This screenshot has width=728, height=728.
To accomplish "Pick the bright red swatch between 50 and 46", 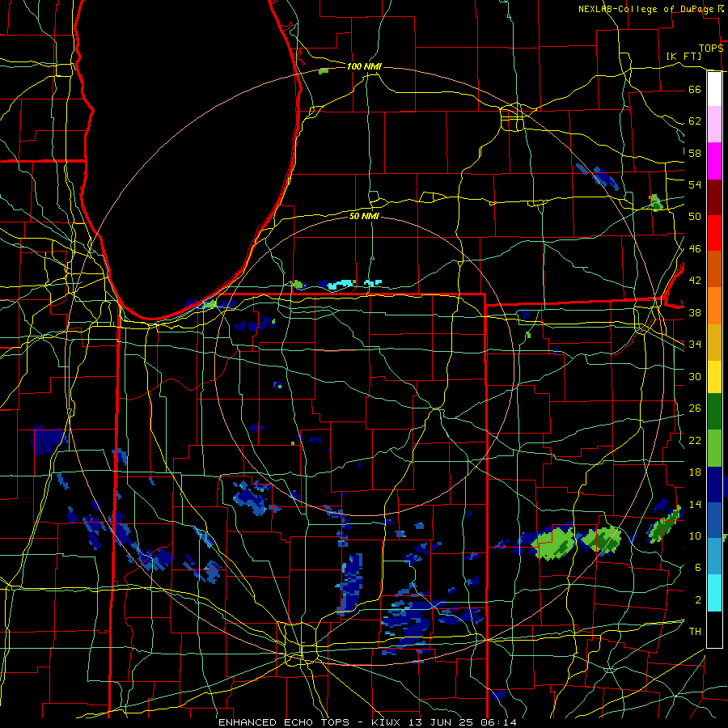I will [714, 233].
